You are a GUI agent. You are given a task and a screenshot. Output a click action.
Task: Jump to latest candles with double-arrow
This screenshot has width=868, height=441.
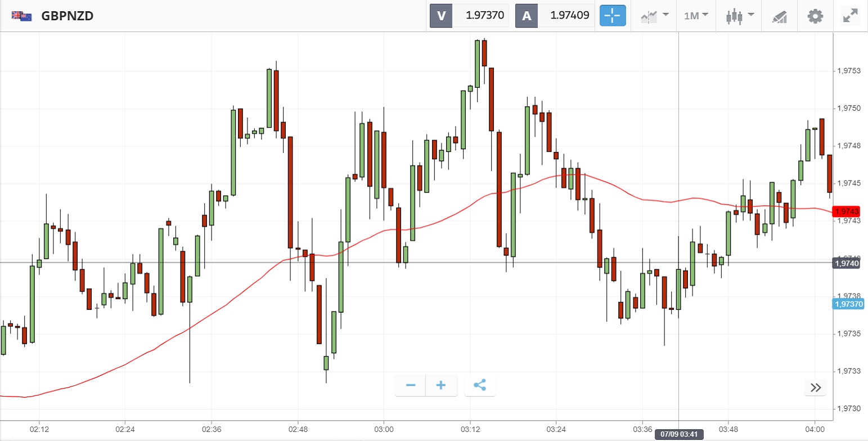click(x=816, y=387)
